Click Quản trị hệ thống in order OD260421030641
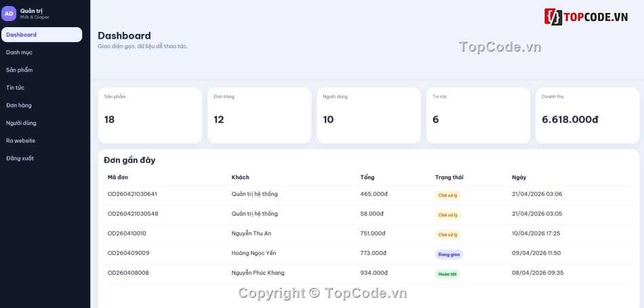The width and height of the screenshot is (644, 308). [255, 193]
